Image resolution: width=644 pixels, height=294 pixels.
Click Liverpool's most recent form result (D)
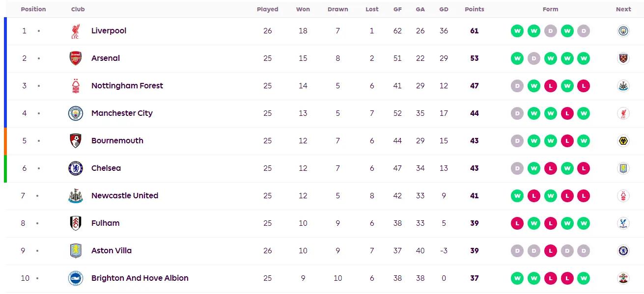point(583,31)
